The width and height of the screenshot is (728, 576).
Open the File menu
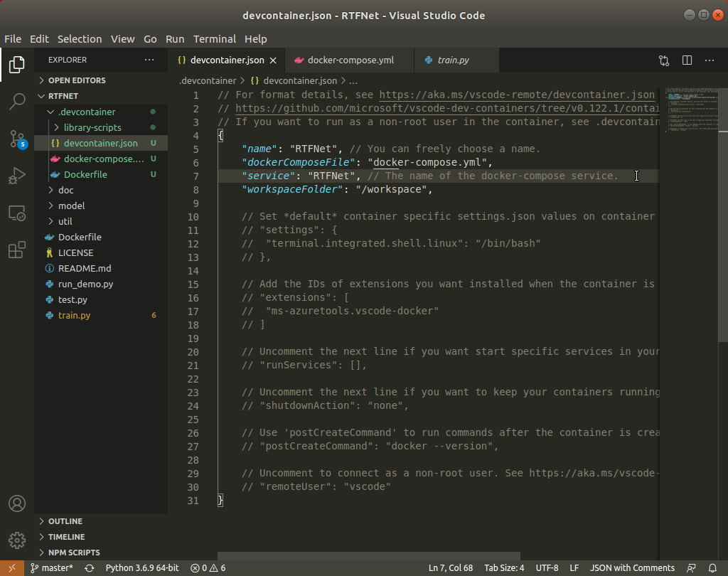pyautogui.click(x=13, y=39)
